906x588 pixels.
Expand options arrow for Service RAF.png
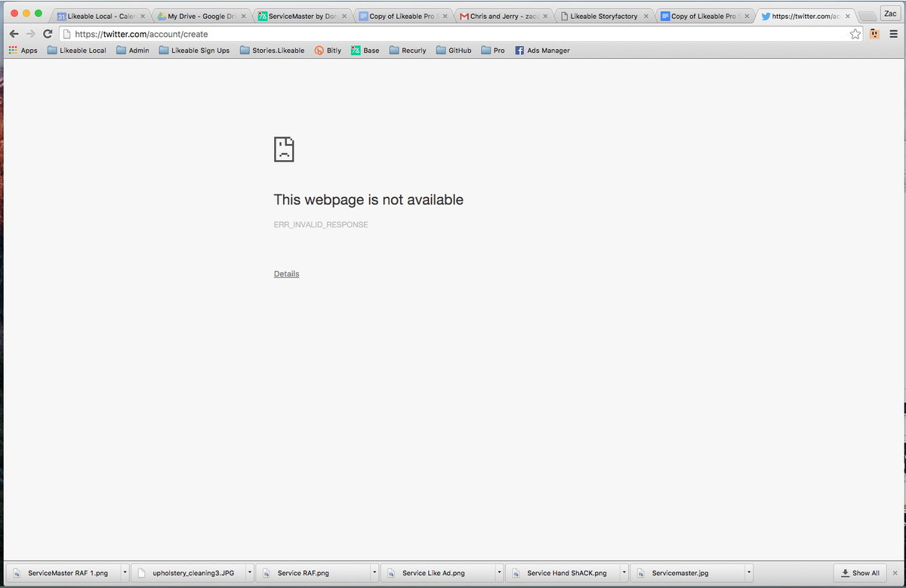(374, 573)
